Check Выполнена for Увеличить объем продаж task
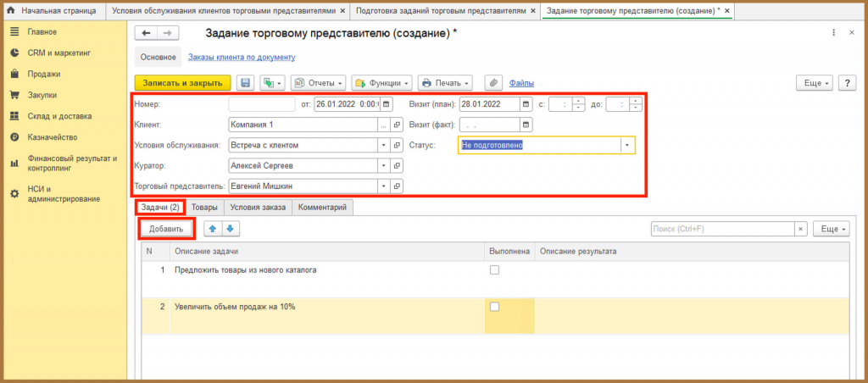 pos(495,307)
